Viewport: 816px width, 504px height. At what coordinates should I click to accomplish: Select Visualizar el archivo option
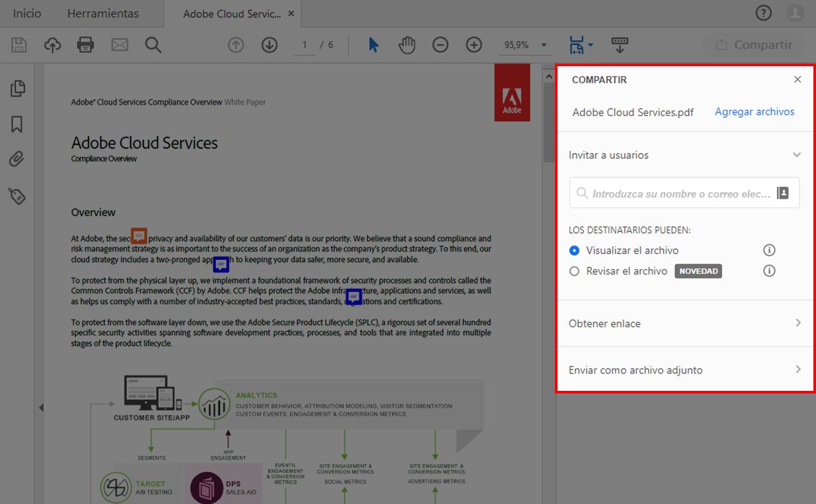pyautogui.click(x=574, y=250)
